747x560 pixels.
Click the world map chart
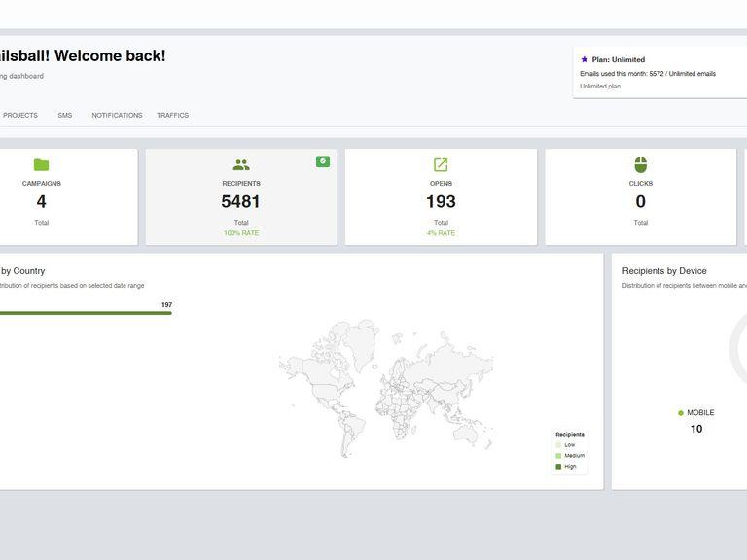tap(386, 388)
